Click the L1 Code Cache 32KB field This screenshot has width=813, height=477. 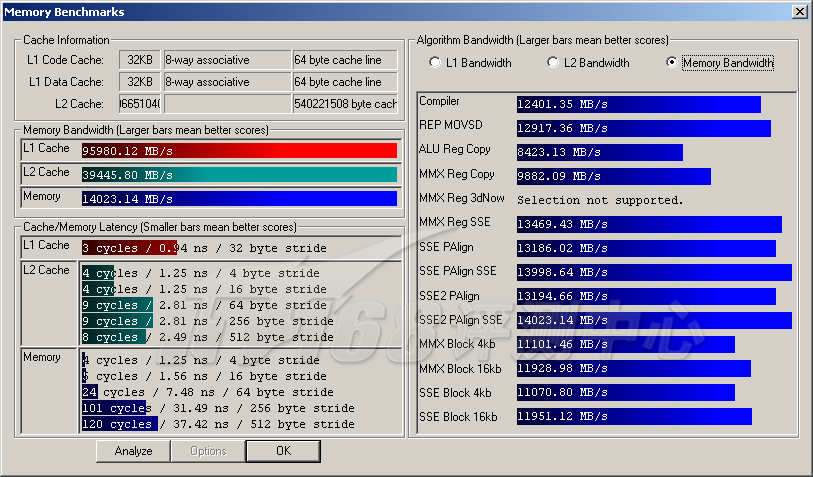[139, 59]
